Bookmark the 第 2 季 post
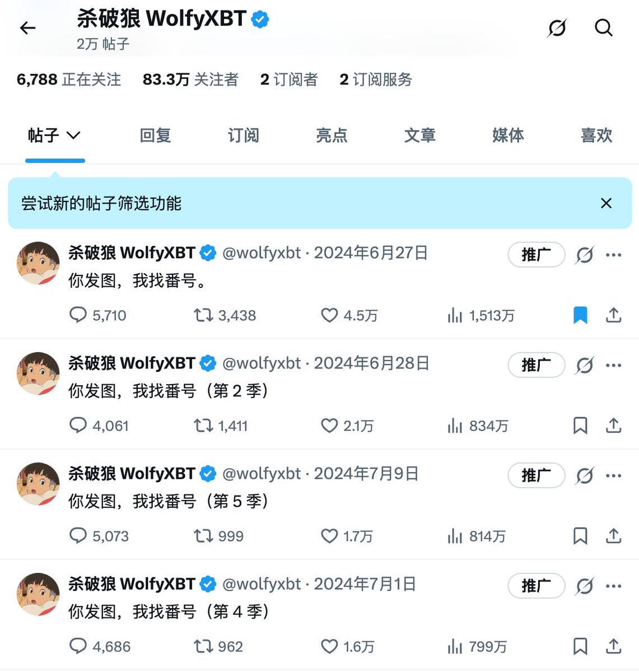Screen dimensions: 639x672 (580, 426)
